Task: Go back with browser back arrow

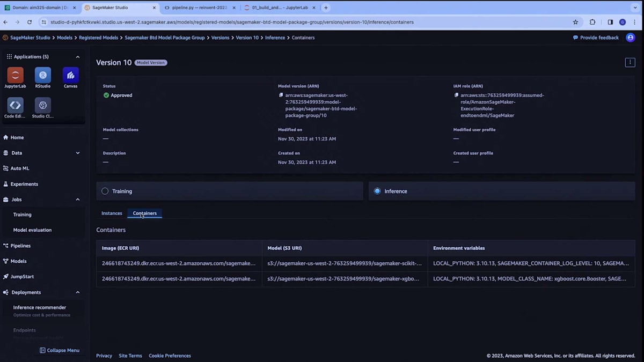Action: click(x=6, y=22)
